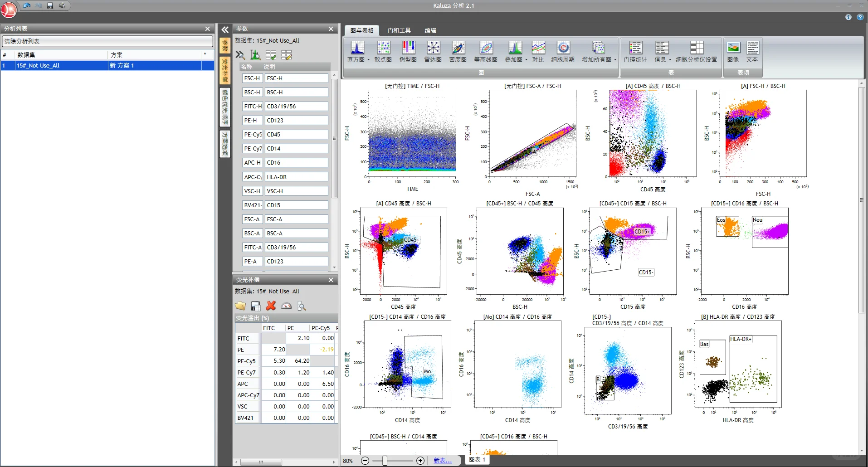Open add all plots (增加所有图) dropdown arrow
The height and width of the screenshot is (467, 868).
pyautogui.click(x=615, y=60)
